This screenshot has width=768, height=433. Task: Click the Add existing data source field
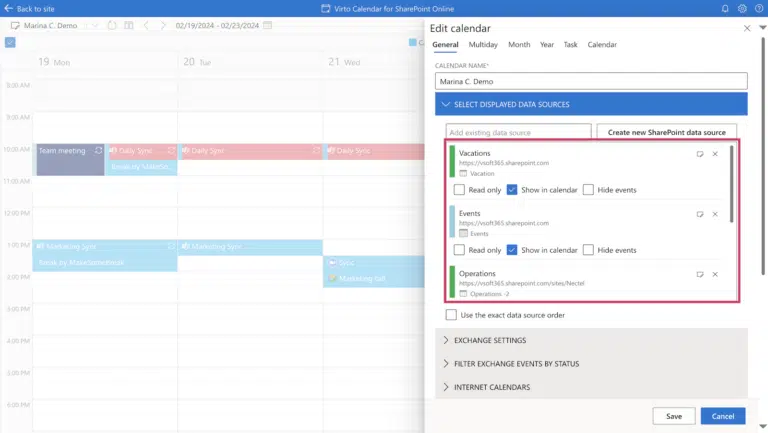click(x=518, y=132)
